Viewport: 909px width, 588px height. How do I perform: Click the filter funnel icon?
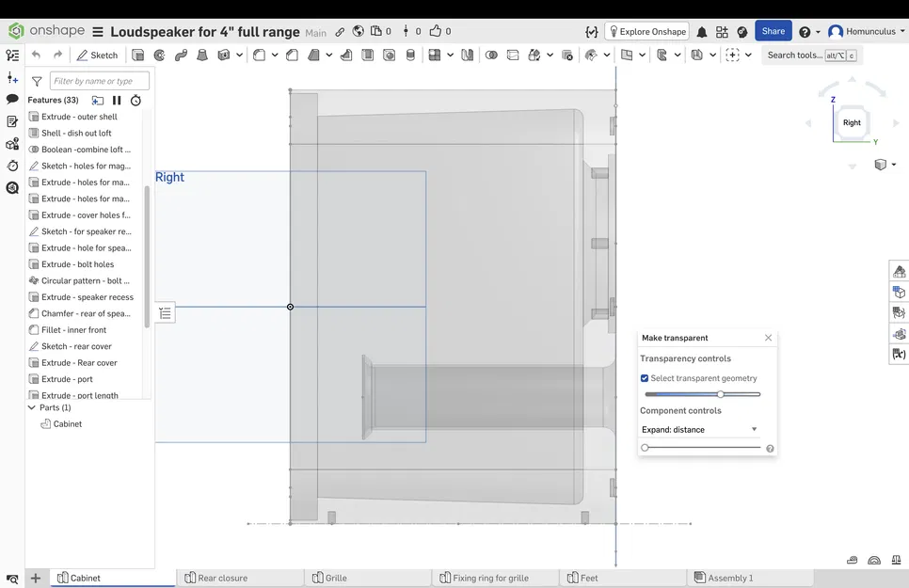(37, 82)
